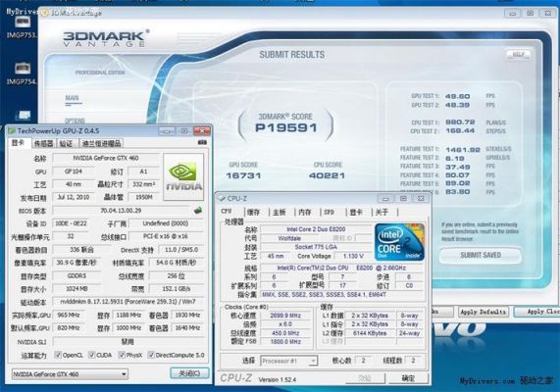Open the Processor #1 selection dropdown
This screenshot has height=392, width=560.
[288, 361]
